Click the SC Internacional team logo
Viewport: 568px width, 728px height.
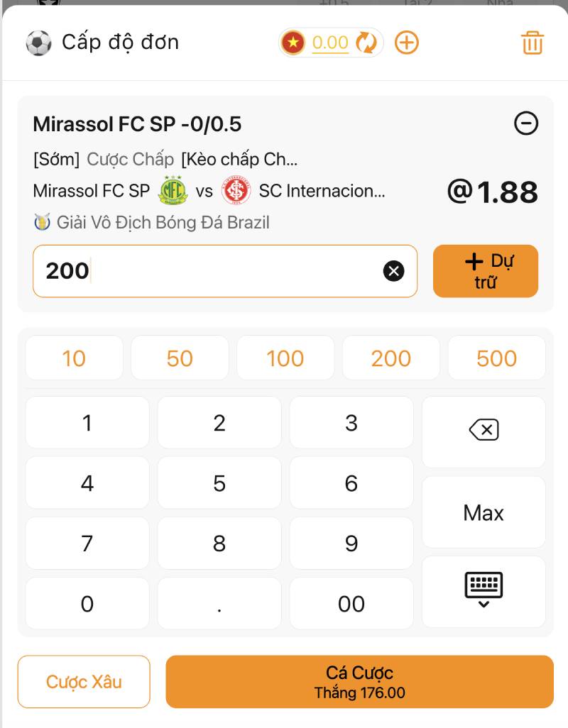(x=236, y=190)
